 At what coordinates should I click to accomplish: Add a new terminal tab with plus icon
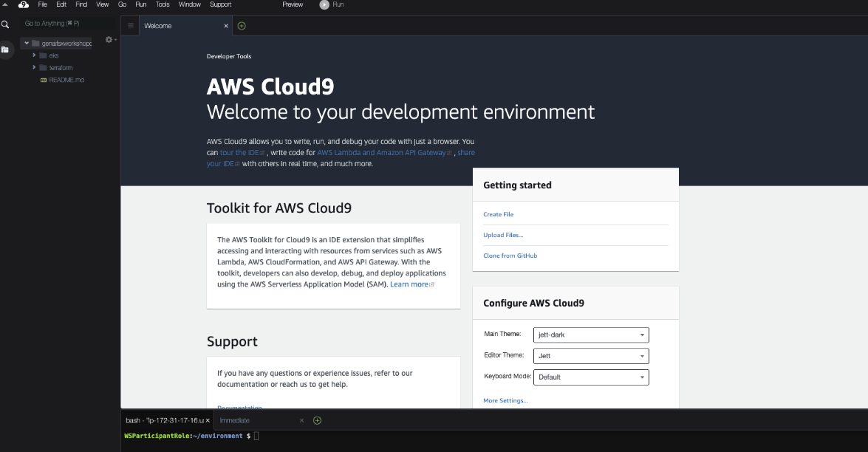pos(317,420)
